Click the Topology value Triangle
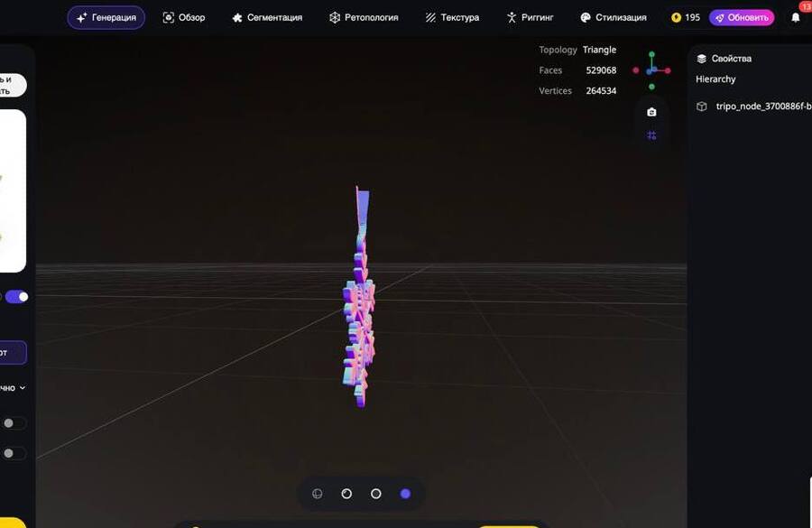The width and height of the screenshot is (812, 528). click(x=599, y=50)
